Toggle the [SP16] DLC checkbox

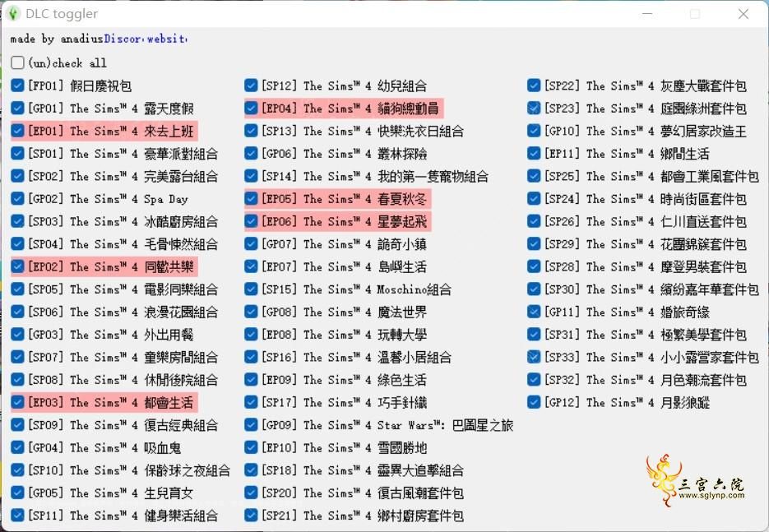pyautogui.click(x=251, y=357)
